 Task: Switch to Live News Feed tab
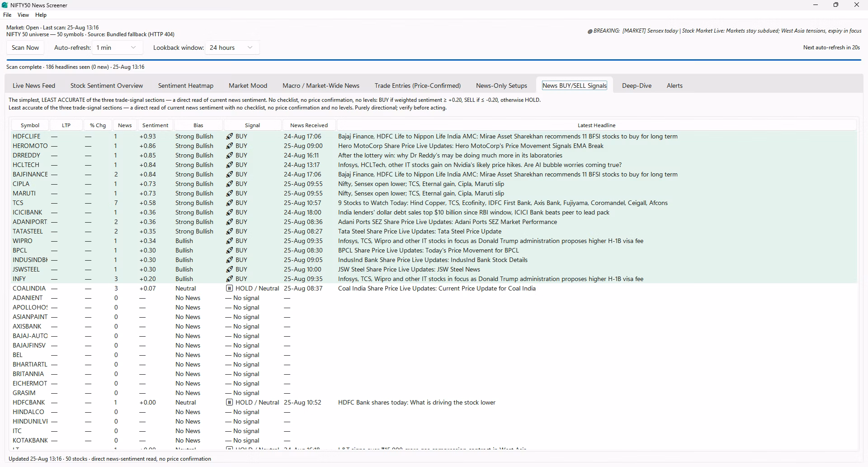point(34,86)
